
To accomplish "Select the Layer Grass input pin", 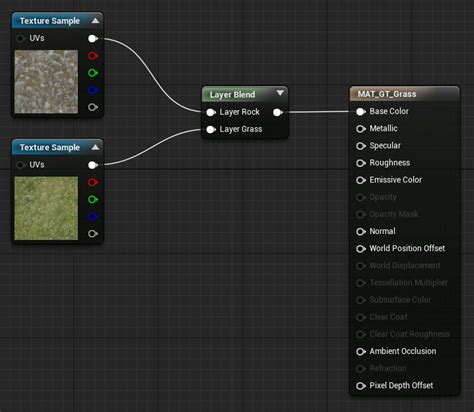I will pyautogui.click(x=211, y=129).
